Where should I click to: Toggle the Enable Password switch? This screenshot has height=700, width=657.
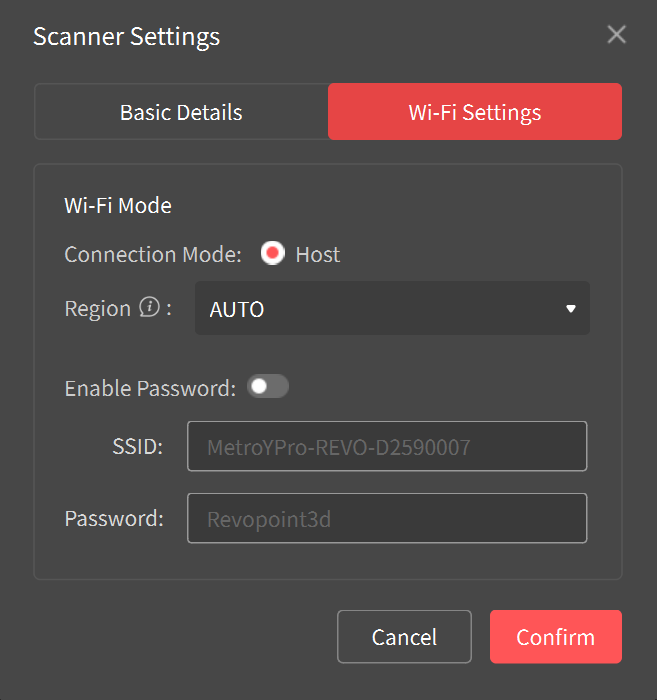click(268, 387)
